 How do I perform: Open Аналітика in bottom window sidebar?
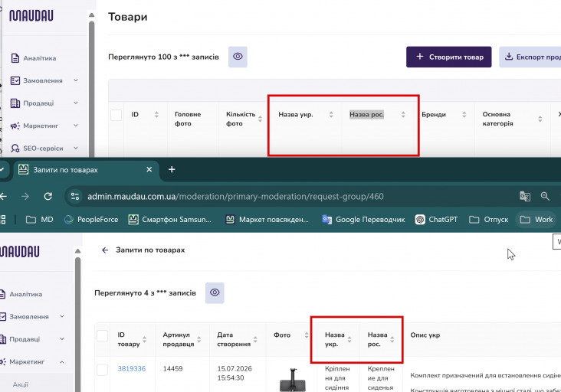(21, 294)
